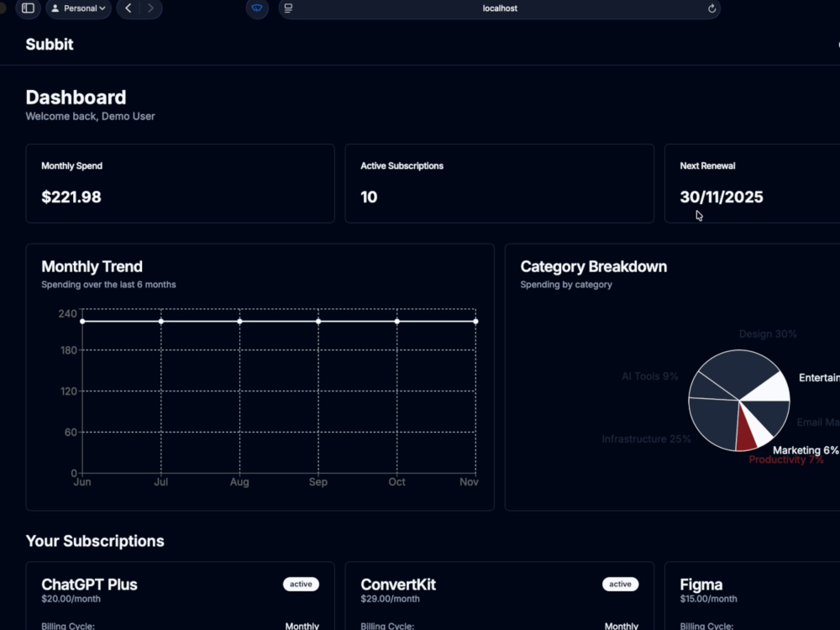The height and width of the screenshot is (630, 840).
Task: Click the $20.00/month price text
Action: point(71,599)
